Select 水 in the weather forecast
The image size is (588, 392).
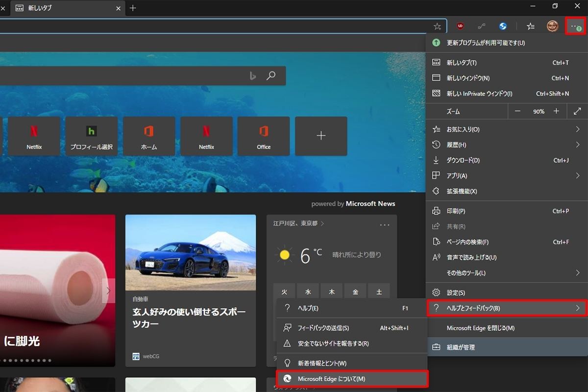tap(308, 292)
